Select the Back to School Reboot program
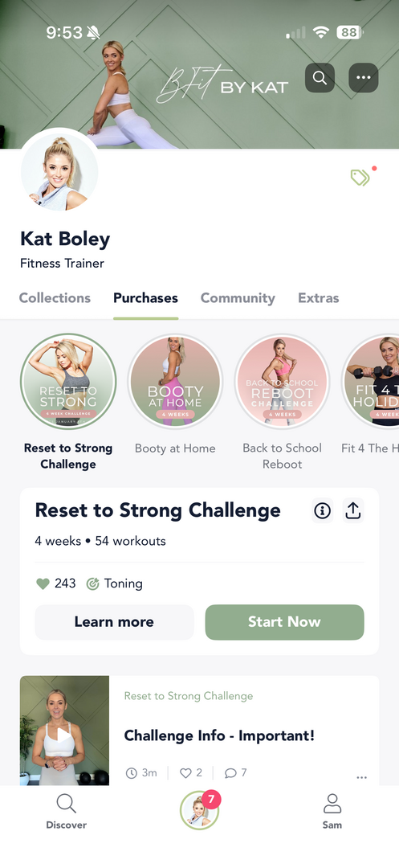The image size is (399, 868). 282,382
